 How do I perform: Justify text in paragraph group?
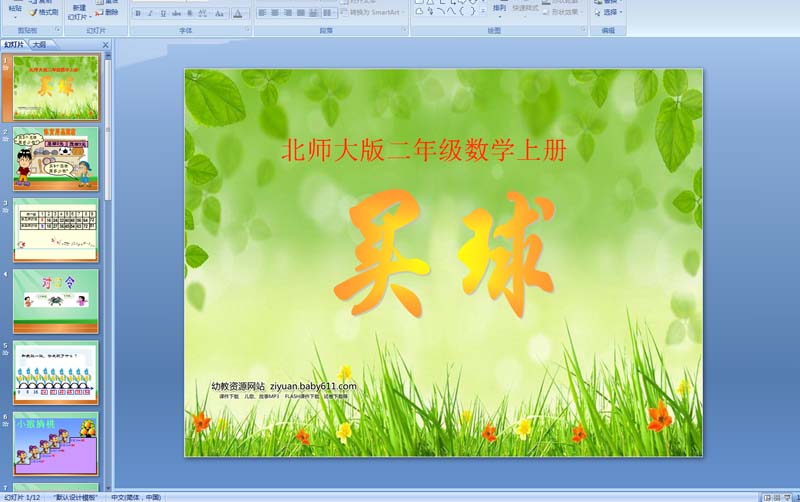pyautogui.click(x=301, y=13)
